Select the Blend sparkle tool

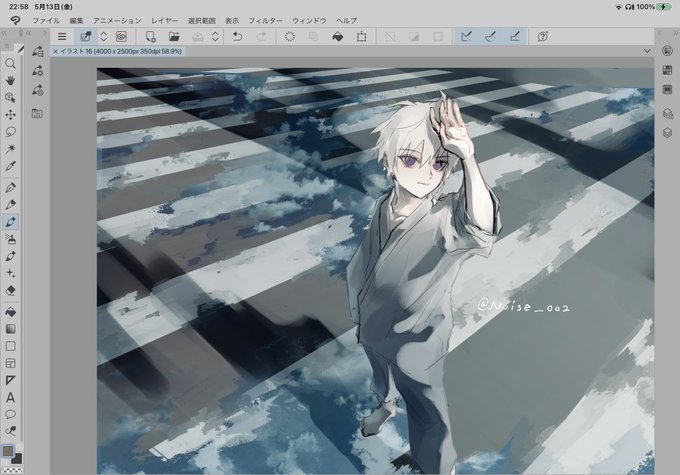tap(10, 273)
